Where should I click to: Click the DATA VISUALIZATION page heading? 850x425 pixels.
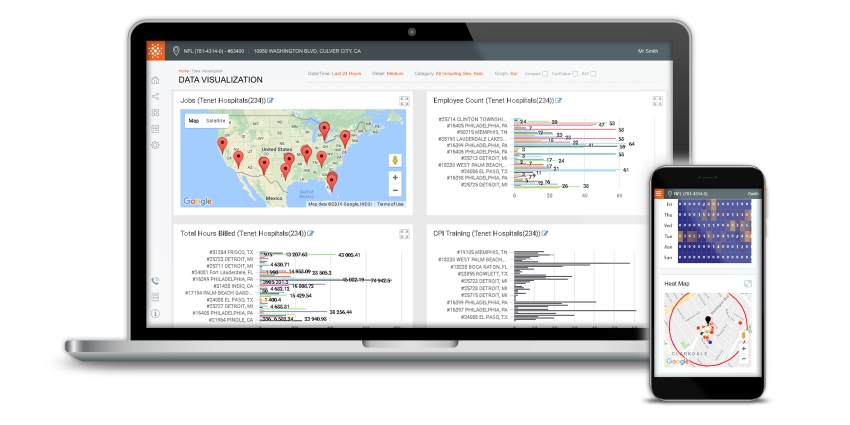tap(221, 80)
